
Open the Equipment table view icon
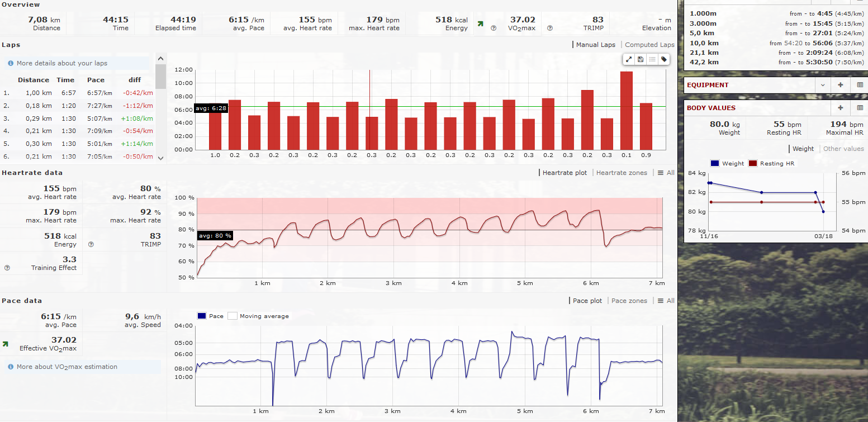pos(860,85)
